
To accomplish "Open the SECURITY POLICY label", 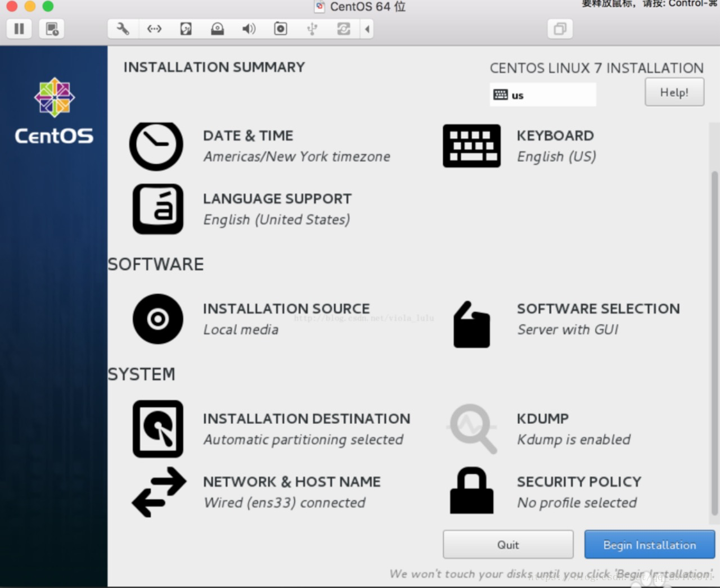I will pos(579,482).
